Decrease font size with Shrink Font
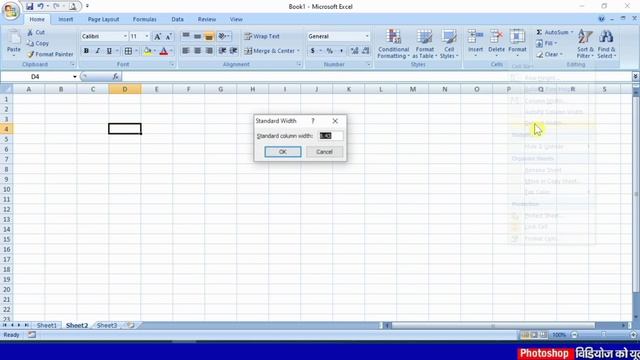The image size is (640, 360). [x=168, y=36]
